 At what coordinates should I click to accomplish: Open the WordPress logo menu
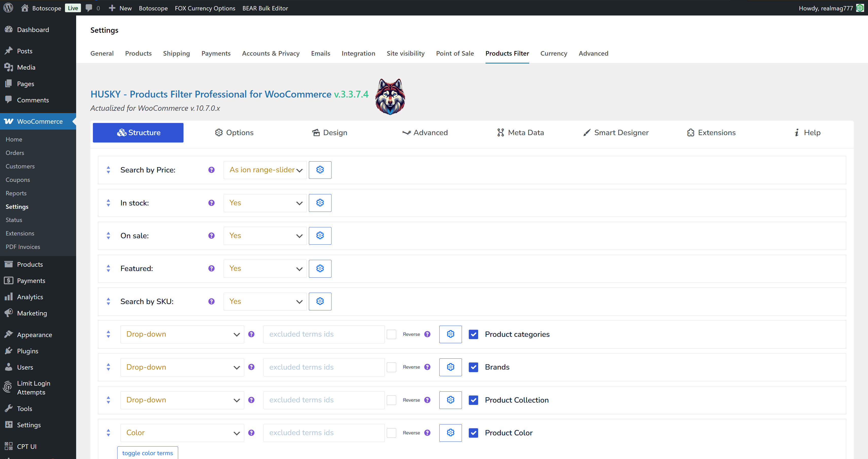click(x=8, y=8)
